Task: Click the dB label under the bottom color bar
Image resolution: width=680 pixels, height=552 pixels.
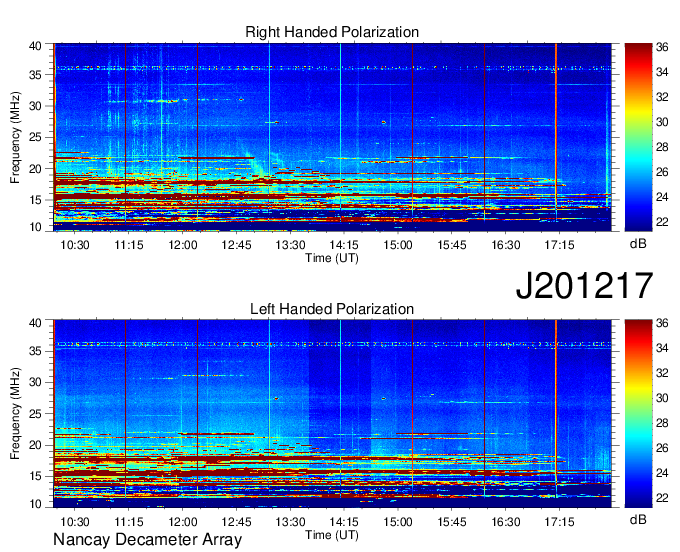Action: pos(638,519)
